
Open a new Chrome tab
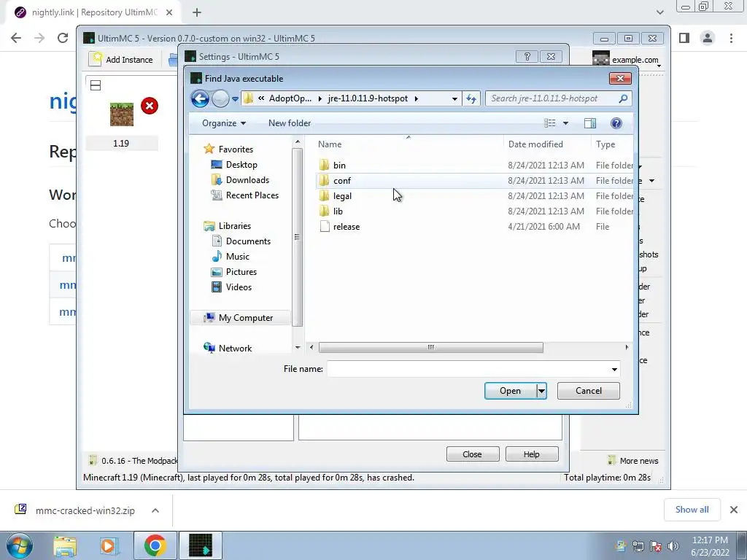(197, 13)
